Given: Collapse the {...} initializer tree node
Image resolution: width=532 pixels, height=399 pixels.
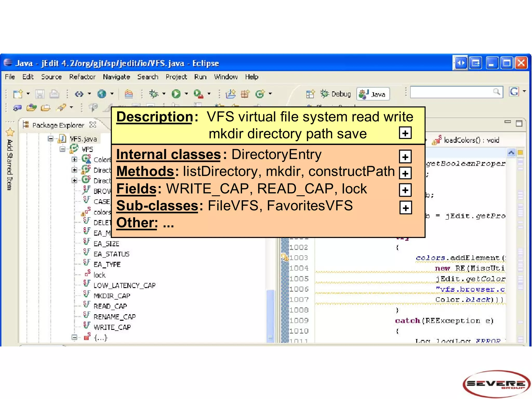Looking at the screenshot, I should [x=74, y=337].
